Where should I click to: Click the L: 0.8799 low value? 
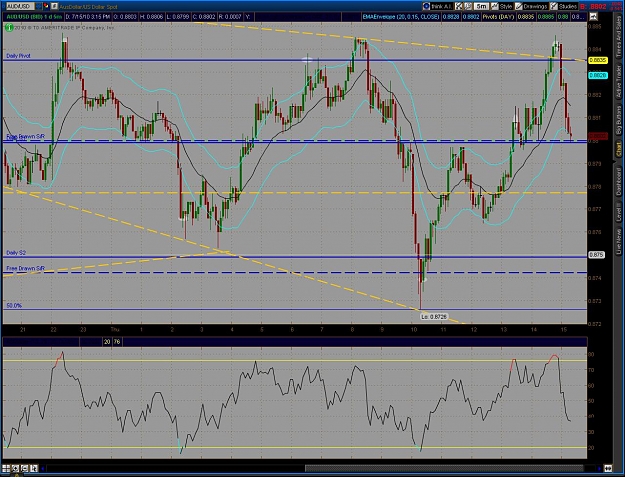tap(178, 17)
